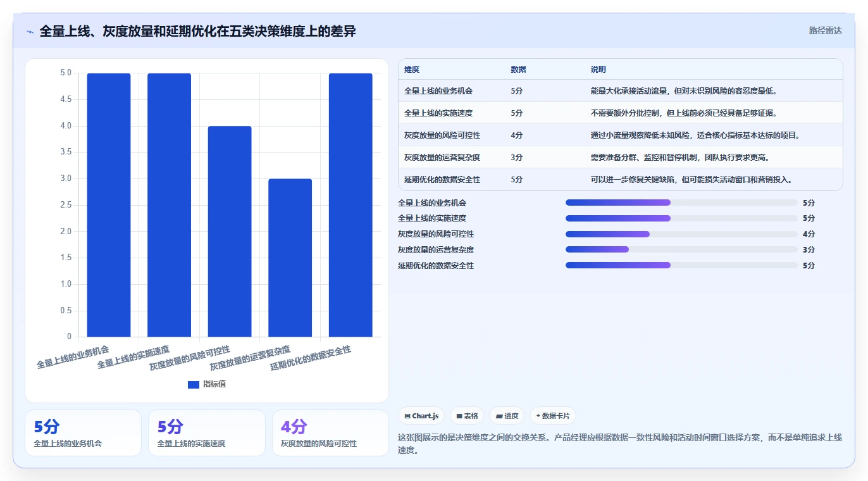
Task: Click the chart bar for 全量上线的实施速度
Action: pyautogui.click(x=169, y=205)
